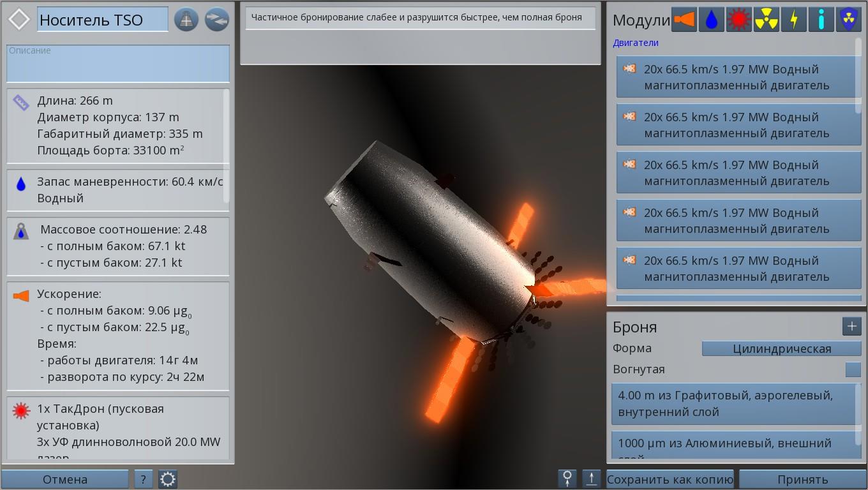This screenshot has height=490, width=868.
Task: Click the round weight icon beside ship name
Action: (x=186, y=20)
